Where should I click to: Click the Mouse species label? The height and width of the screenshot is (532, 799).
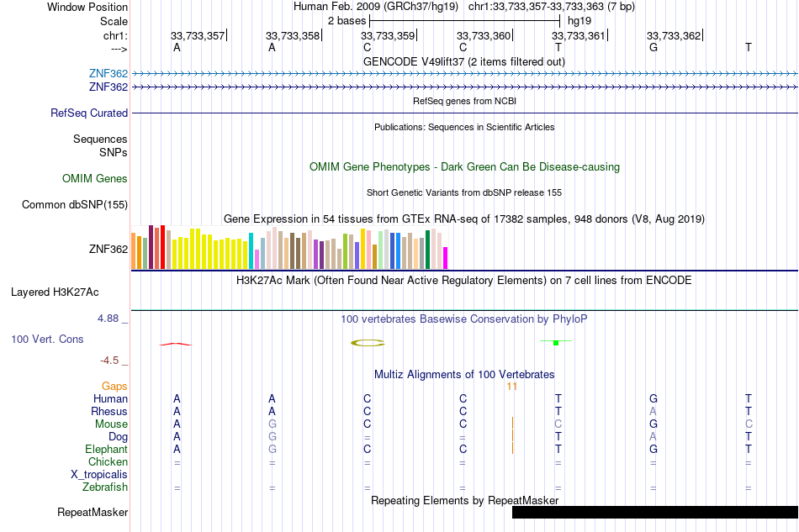tap(111, 424)
